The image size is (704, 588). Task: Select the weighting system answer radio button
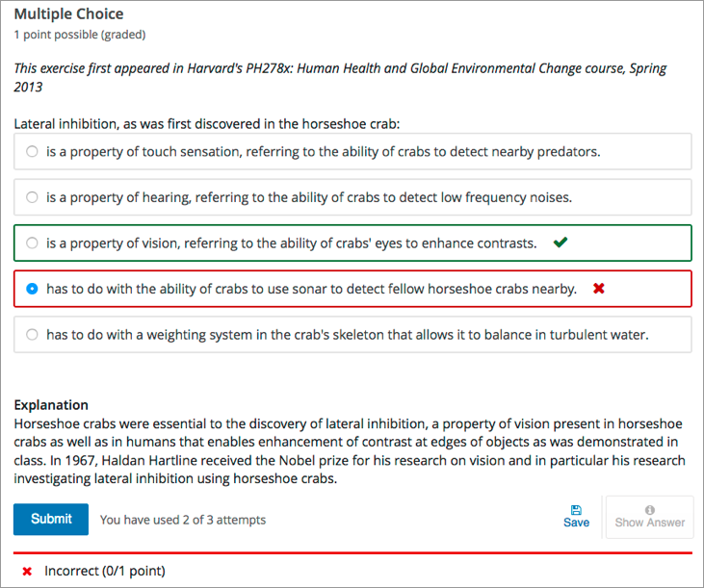(x=32, y=335)
